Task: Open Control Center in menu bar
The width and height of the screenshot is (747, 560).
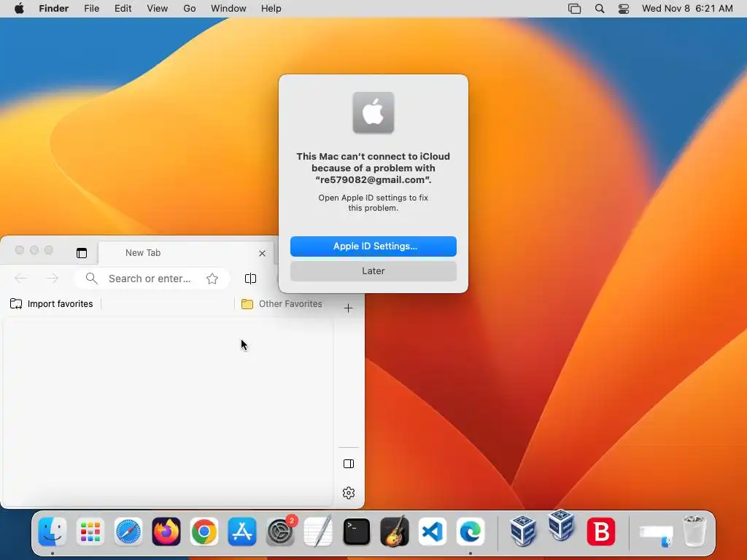Action: click(x=624, y=9)
